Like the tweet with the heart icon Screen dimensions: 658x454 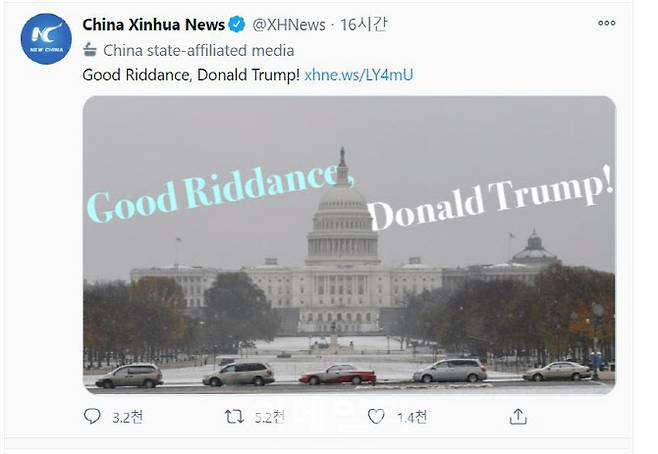tap(376, 416)
